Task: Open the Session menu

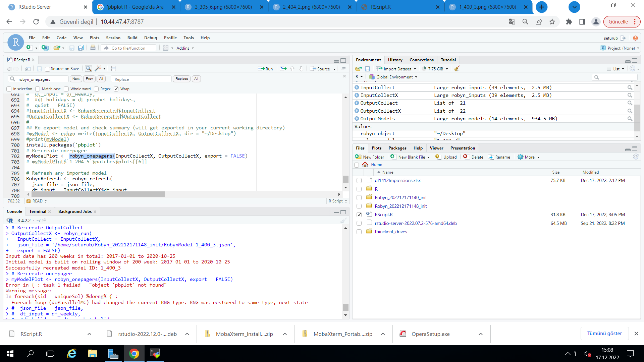Action: (x=113, y=38)
